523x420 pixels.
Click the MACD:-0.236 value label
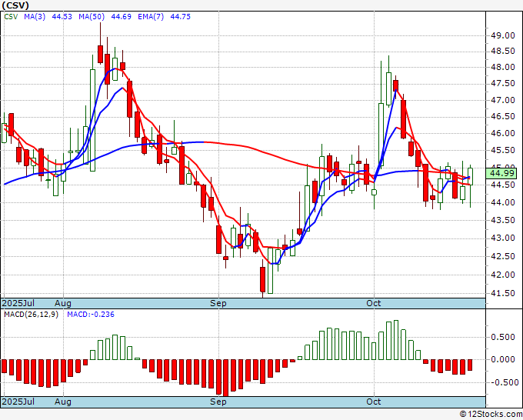click(89, 314)
